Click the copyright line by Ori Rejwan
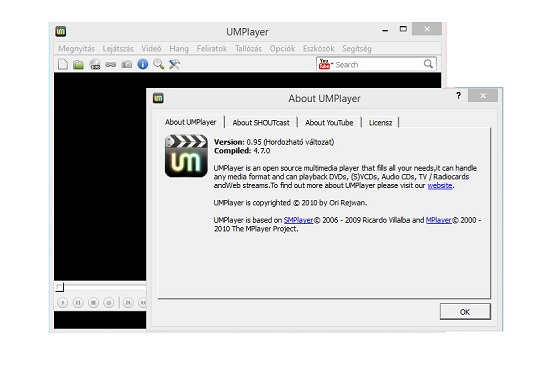The height and width of the screenshot is (378, 550). click(290, 203)
